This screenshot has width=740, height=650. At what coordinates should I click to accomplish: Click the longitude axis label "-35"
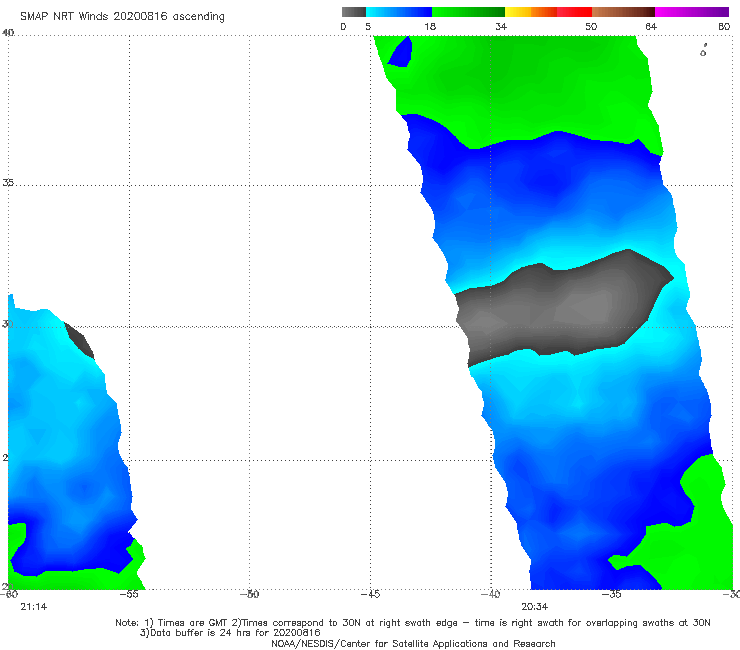(612, 594)
